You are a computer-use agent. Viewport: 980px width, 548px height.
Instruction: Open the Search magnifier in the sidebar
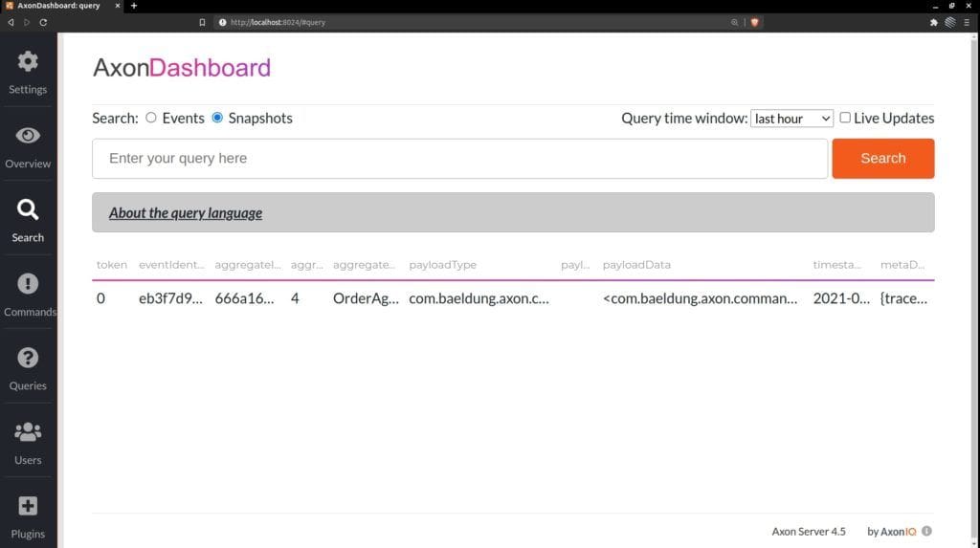click(x=28, y=210)
